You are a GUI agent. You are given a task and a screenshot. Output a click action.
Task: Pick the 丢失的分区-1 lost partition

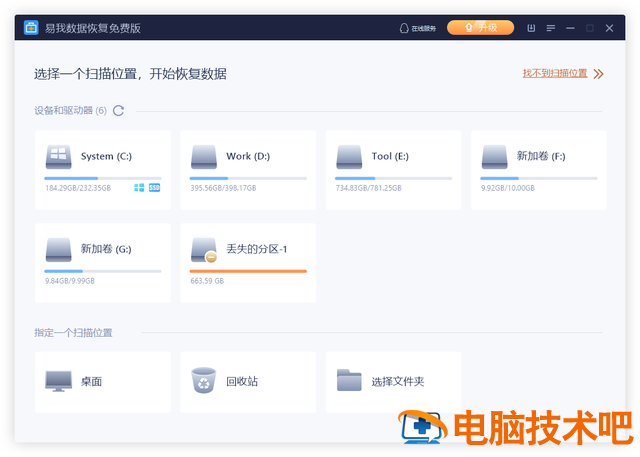pyautogui.click(x=248, y=263)
